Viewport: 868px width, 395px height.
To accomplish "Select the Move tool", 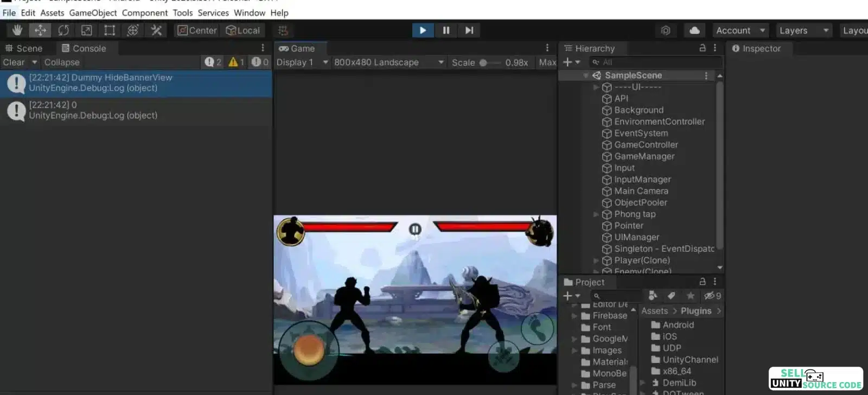I will click(41, 30).
